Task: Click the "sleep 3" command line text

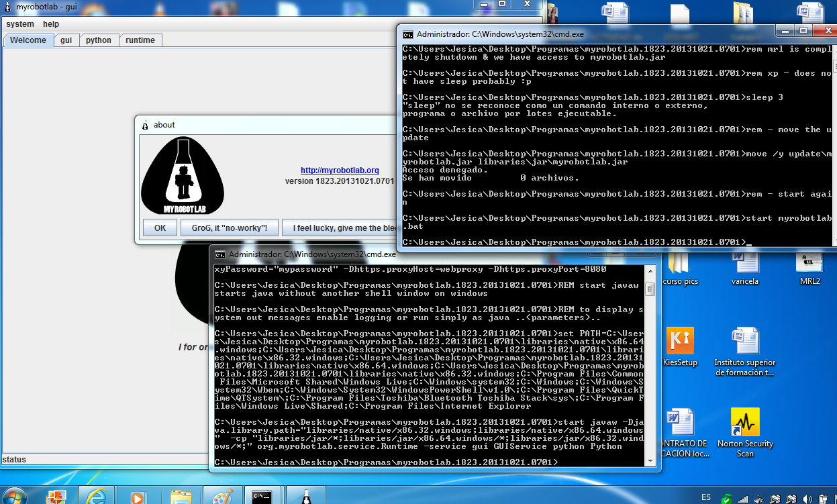Action: pos(765,97)
